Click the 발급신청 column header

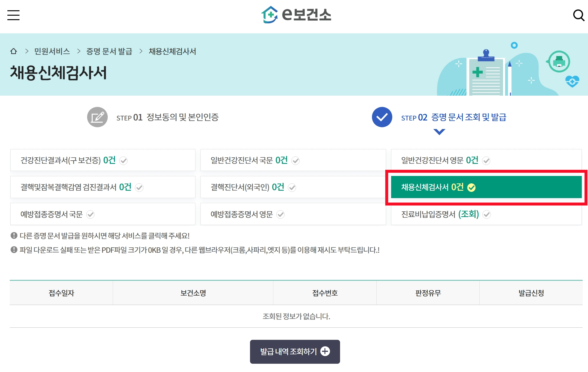pos(531,293)
